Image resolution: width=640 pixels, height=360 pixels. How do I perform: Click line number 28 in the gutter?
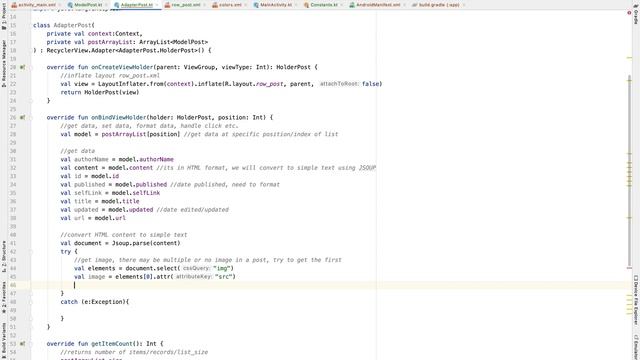[13, 134]
